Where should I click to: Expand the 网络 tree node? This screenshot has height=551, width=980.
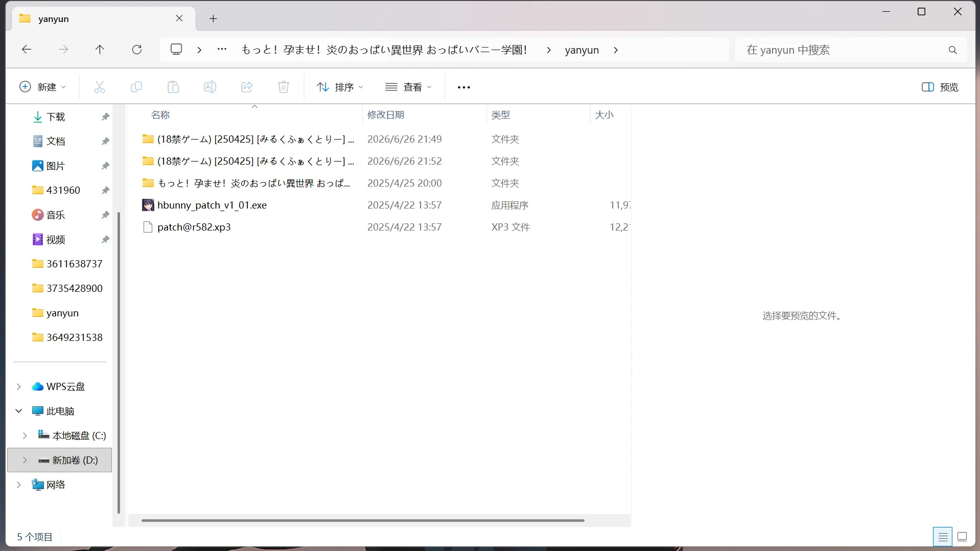(x=19, y=485)
